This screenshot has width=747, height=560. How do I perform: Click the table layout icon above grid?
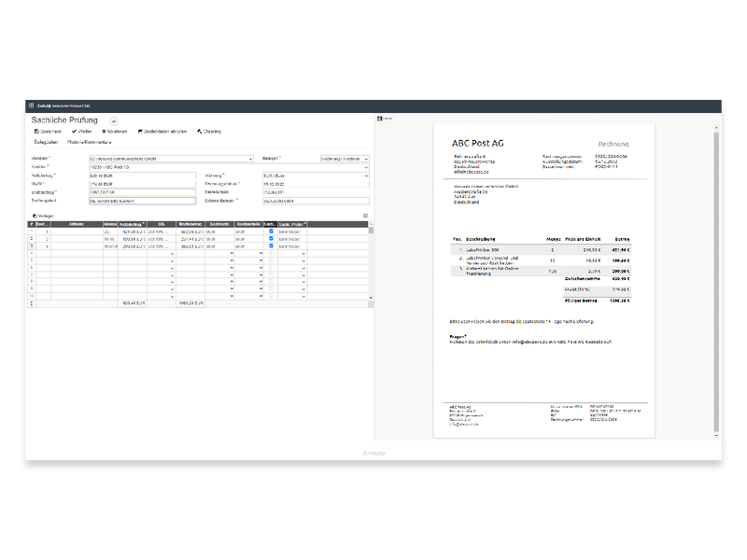tap(365, 216)
